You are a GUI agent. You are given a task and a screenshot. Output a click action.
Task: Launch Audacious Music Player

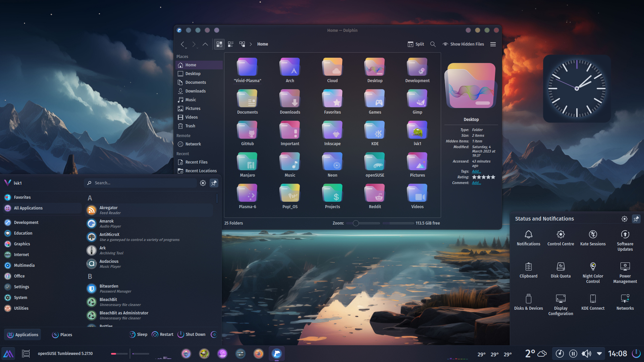click(149, 264)
